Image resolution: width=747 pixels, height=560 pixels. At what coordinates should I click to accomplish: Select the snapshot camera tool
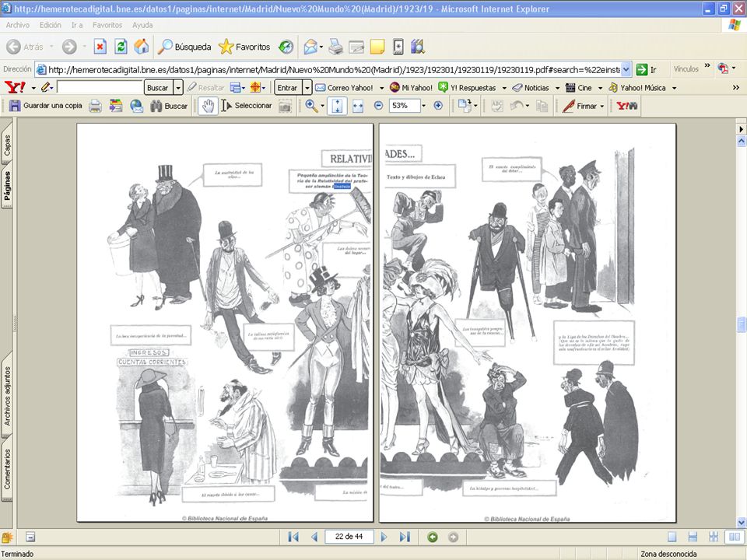click(x=285, y=106)
